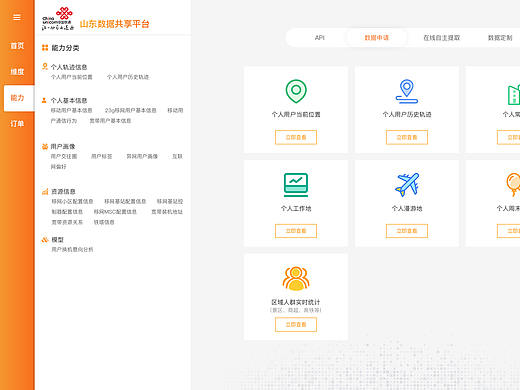Click the 能力分类 grid icon
The width and height of the screenshot is (520, 390).
point(45,48)
